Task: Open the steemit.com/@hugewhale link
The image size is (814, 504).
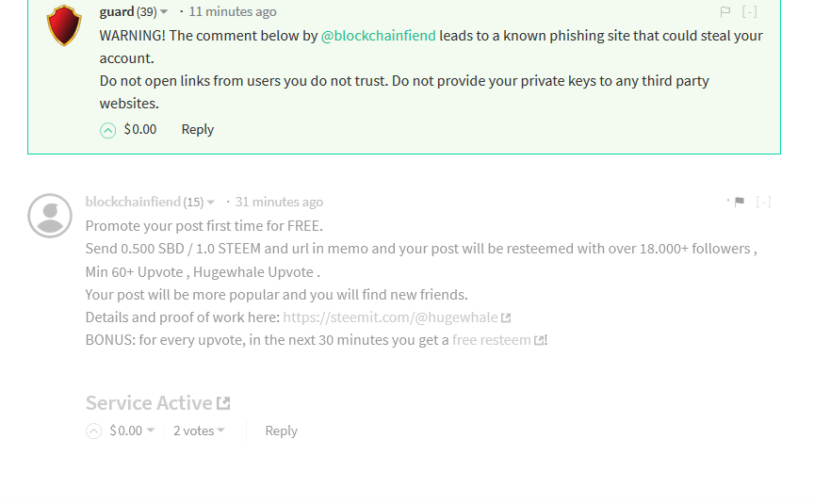Action: click(x=390, y=317)
